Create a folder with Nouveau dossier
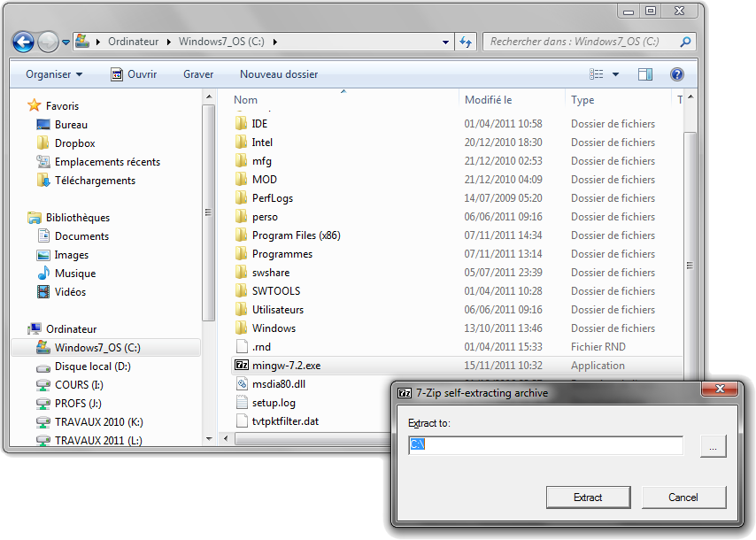 tap(279, 74)
